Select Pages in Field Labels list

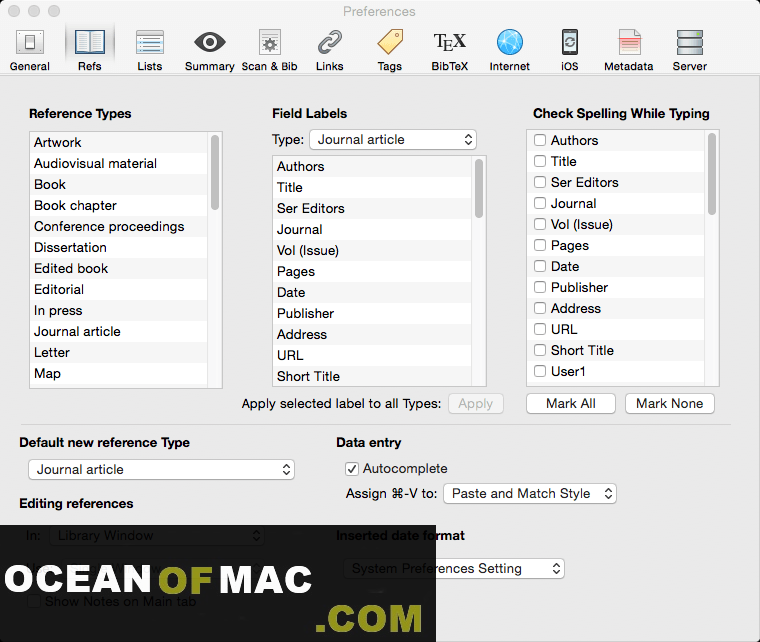372,271
